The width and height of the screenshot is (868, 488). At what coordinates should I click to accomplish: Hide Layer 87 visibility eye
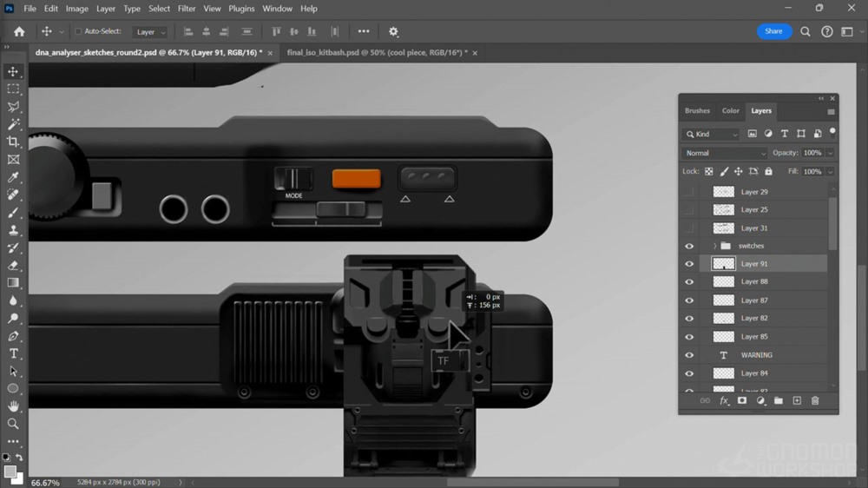[x=689, y=300]
